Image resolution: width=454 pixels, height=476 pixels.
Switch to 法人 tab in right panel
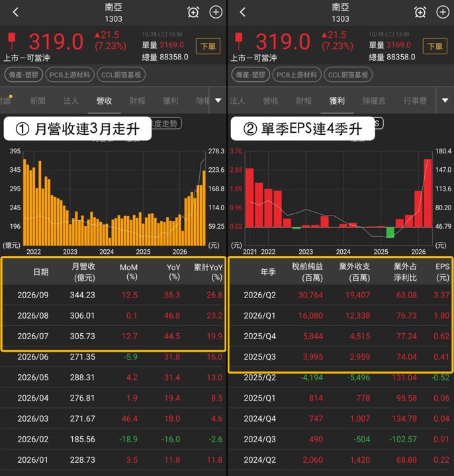237,100
